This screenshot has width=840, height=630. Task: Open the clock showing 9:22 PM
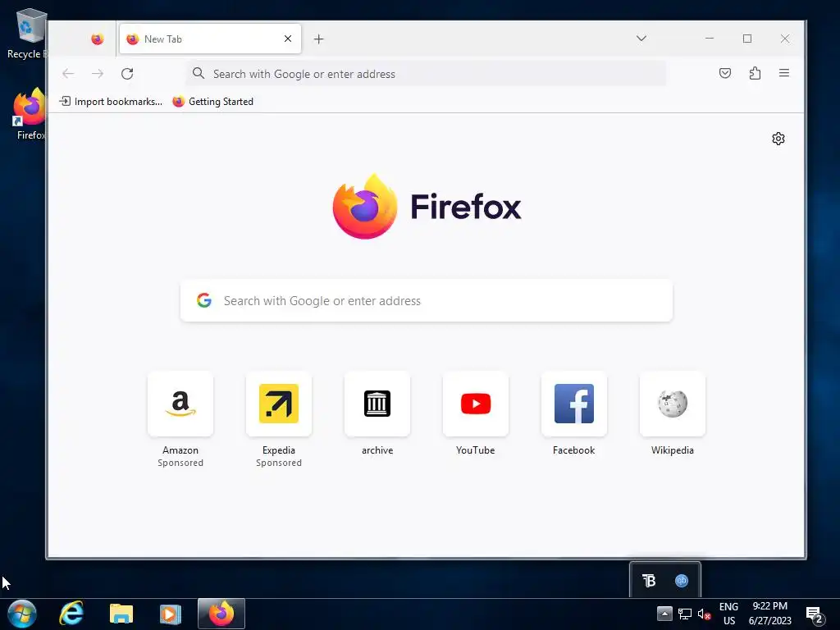(769, 614)
